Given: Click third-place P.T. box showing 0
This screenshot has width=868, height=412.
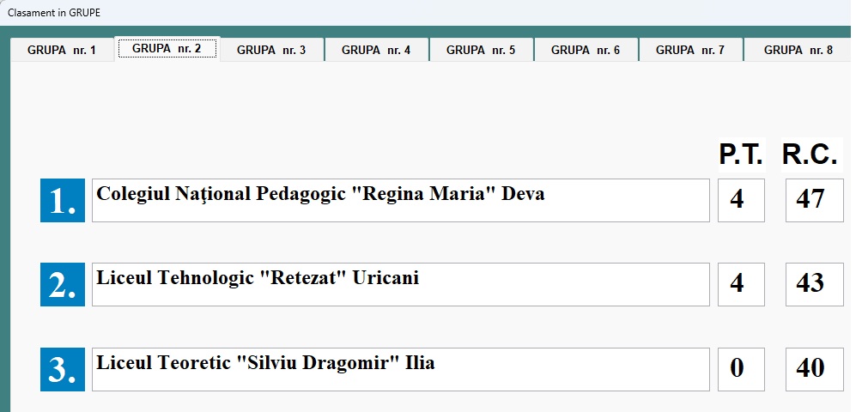Looking at the screenshot, I should coord(741,369).
